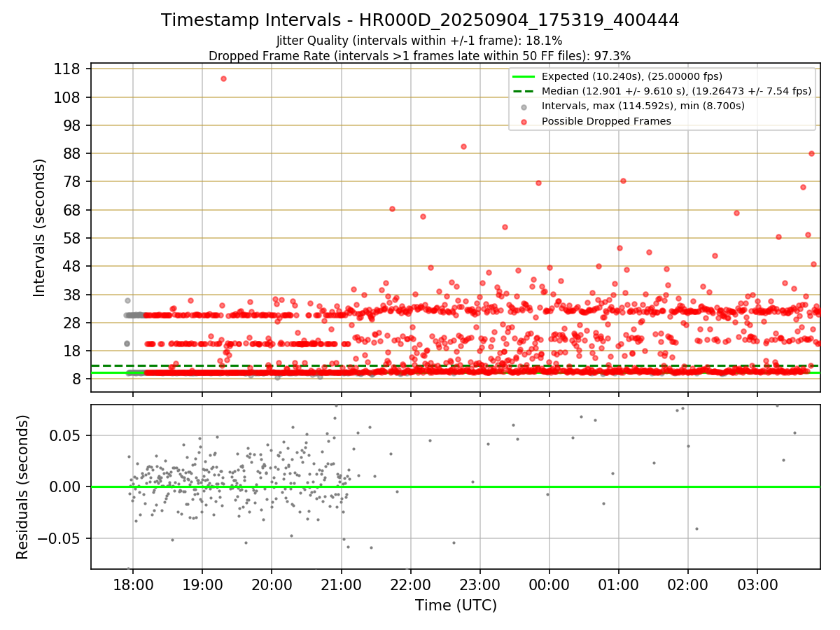Click the "Residuals (seconds)" y-axis label
The width and height of the screenshot is (840, 630).
tap(23, 487)
